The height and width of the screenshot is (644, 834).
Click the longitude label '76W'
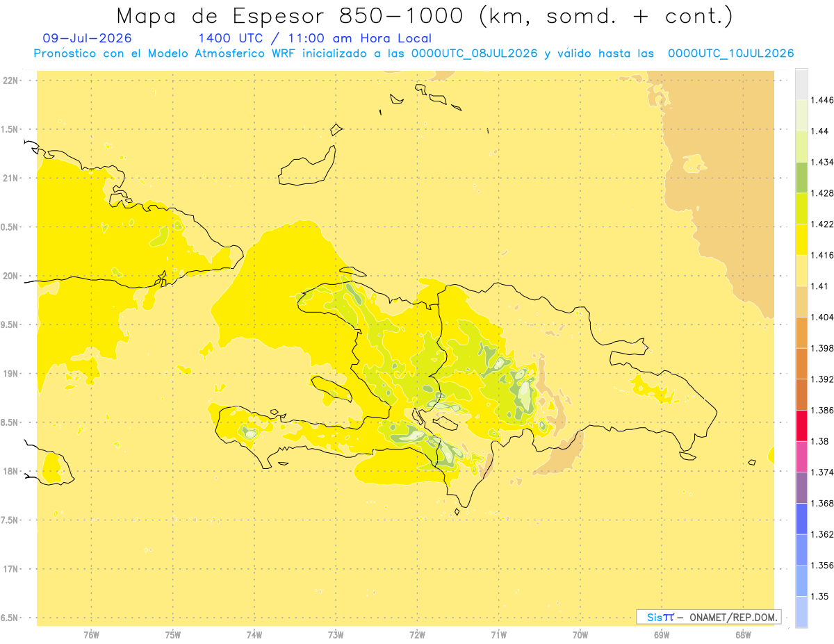click(91, 635)
